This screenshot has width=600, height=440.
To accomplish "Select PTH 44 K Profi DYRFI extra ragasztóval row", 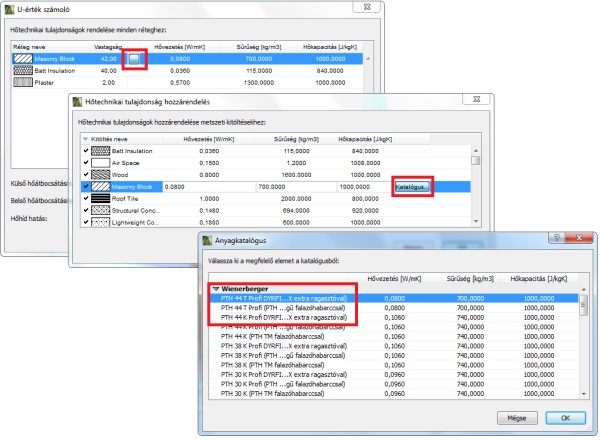I will coord(394,317).
